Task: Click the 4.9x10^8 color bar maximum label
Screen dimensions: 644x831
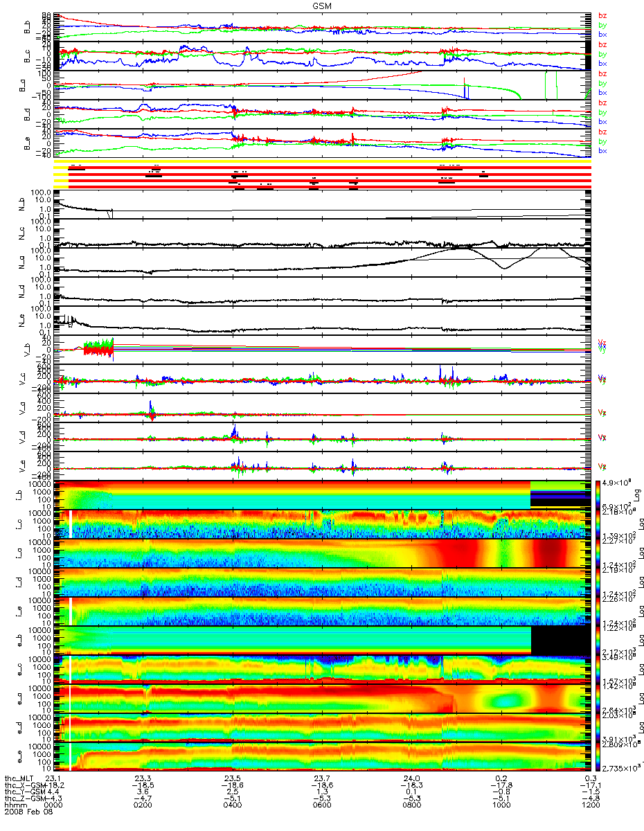Action: point(615,483)
